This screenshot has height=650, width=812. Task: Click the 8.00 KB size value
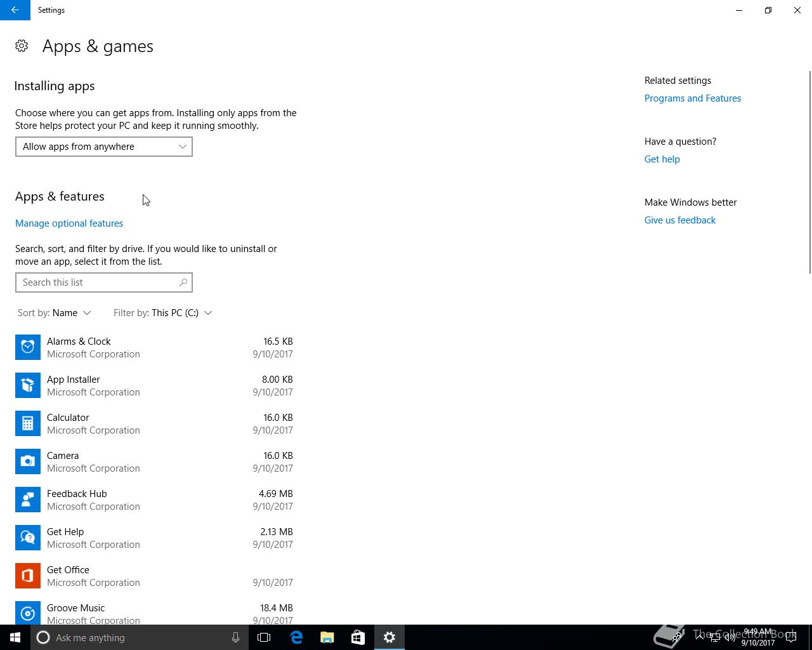pyautogui.click(x=277, y=380)
